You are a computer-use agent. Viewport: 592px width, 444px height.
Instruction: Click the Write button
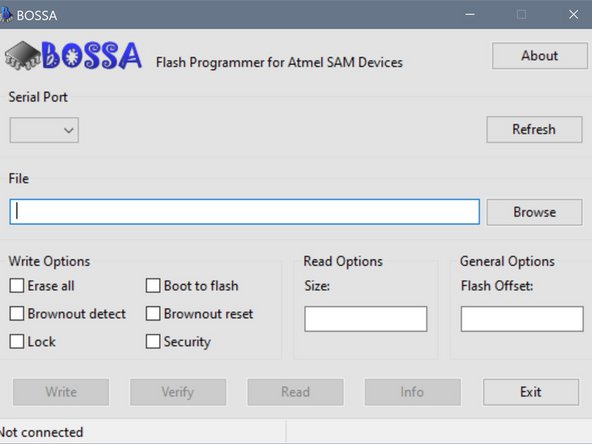click(61, 392)
